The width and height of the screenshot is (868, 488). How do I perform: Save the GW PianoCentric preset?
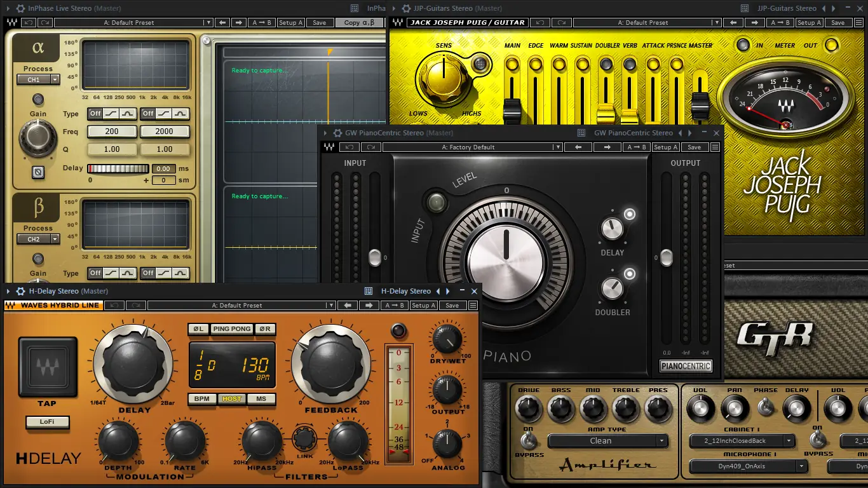coord(695,147)
